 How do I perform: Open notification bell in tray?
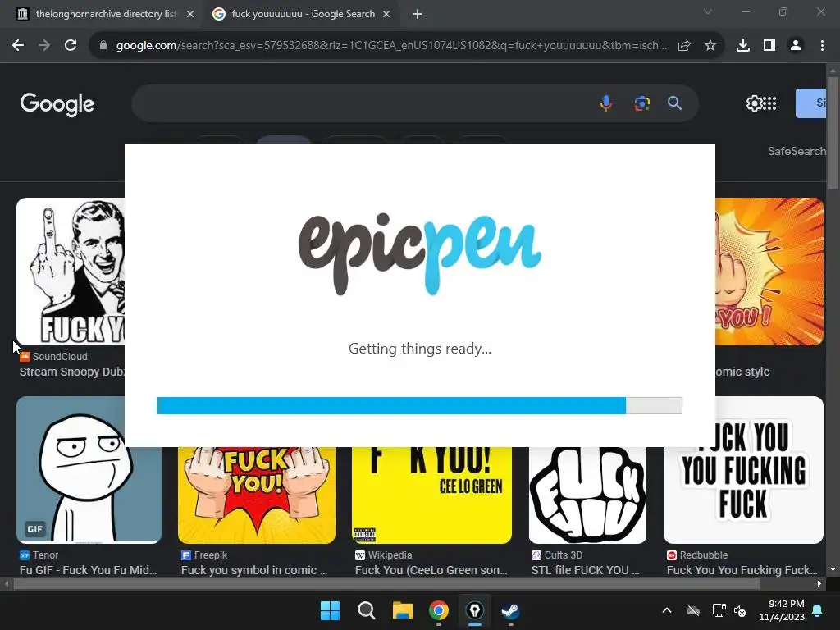coord(818,610)
